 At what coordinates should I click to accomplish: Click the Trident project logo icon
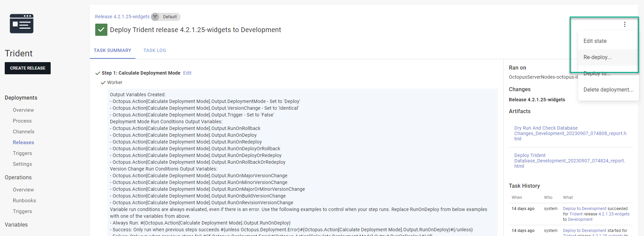(x=22, y=24)
